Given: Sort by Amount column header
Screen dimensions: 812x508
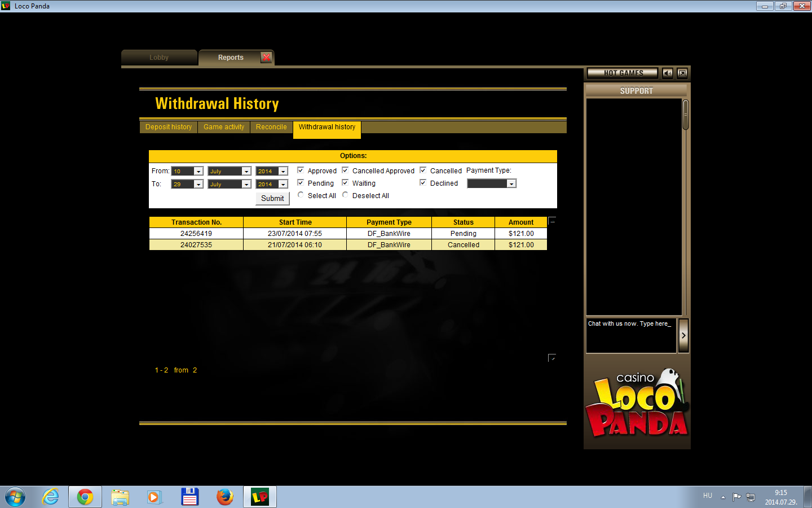Looking at the screenshot, I should (x=521, y=222).
